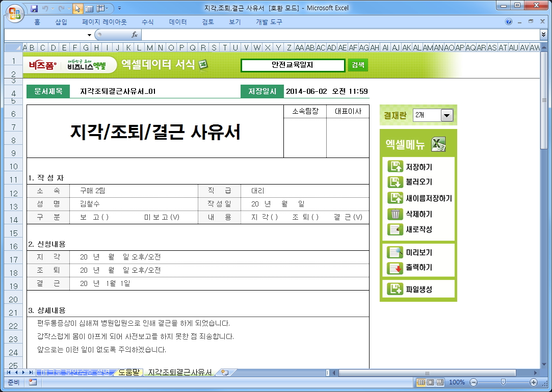The width and height of the screenshot is (552, 392).
Task: Click the formula bar input area
Action: pos(340,35)
